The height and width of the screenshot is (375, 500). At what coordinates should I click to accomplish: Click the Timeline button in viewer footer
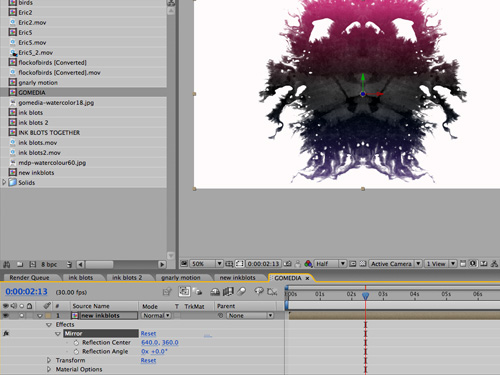point(484,264)
